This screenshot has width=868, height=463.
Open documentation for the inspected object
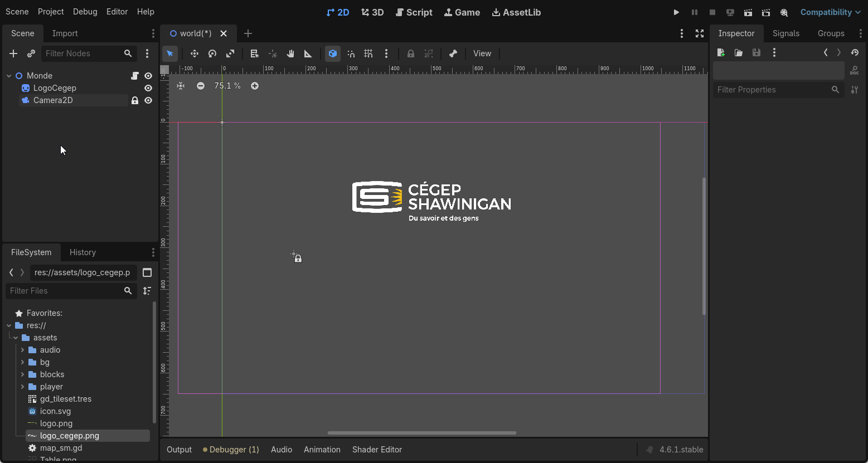(x=855, y=71)
